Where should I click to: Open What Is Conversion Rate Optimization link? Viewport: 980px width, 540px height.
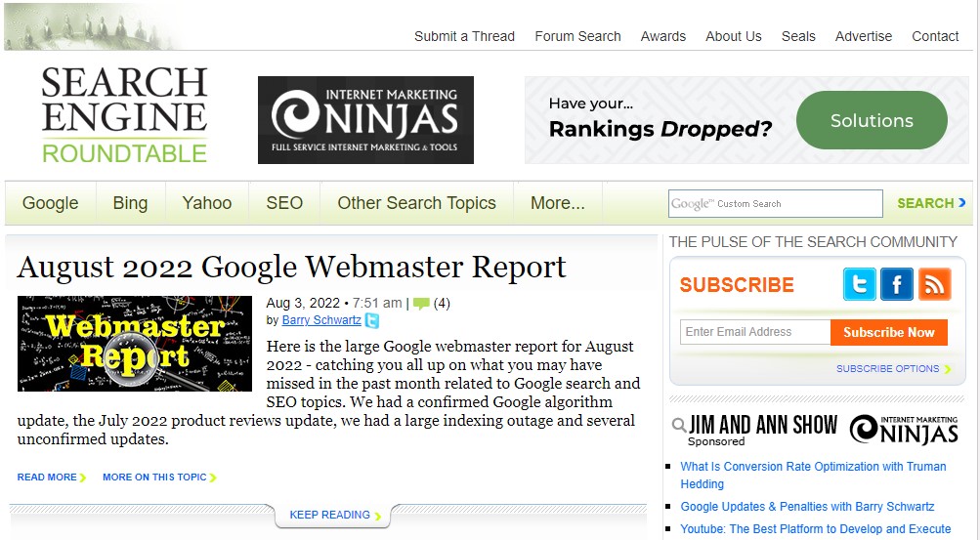[813, 476]
